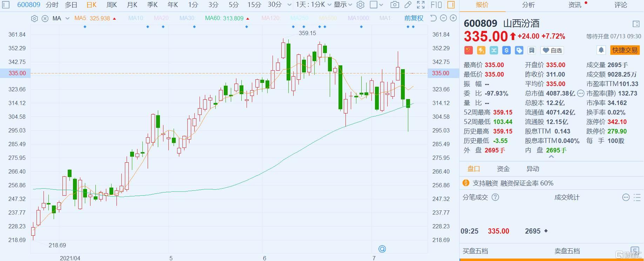Open the 显示 dropdown
The image size is (644, 261).
(343, 5)
